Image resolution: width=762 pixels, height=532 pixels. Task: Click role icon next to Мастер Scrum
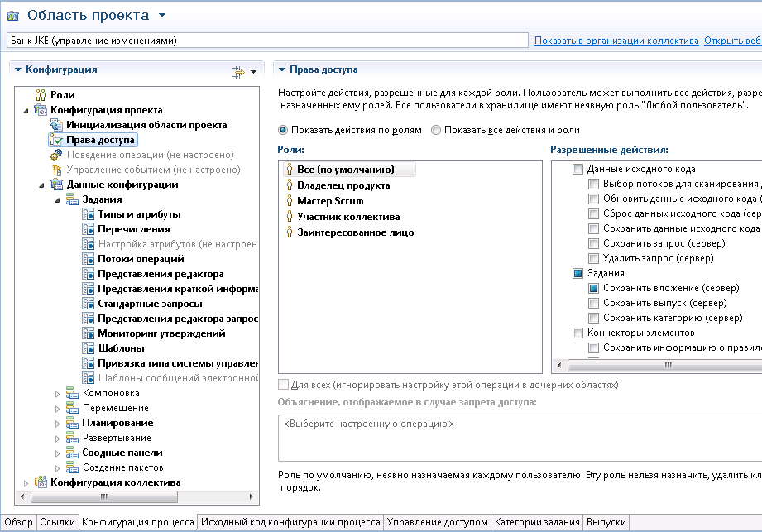290,201
